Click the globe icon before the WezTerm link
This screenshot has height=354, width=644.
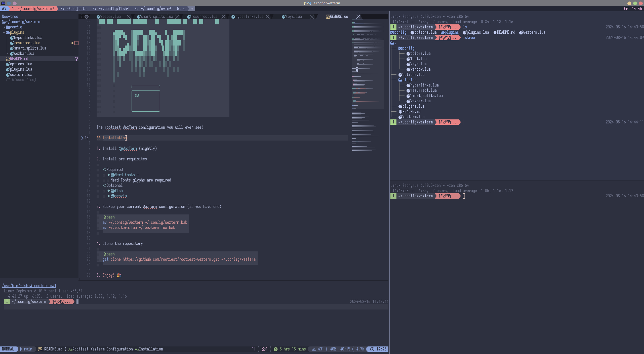121,149
